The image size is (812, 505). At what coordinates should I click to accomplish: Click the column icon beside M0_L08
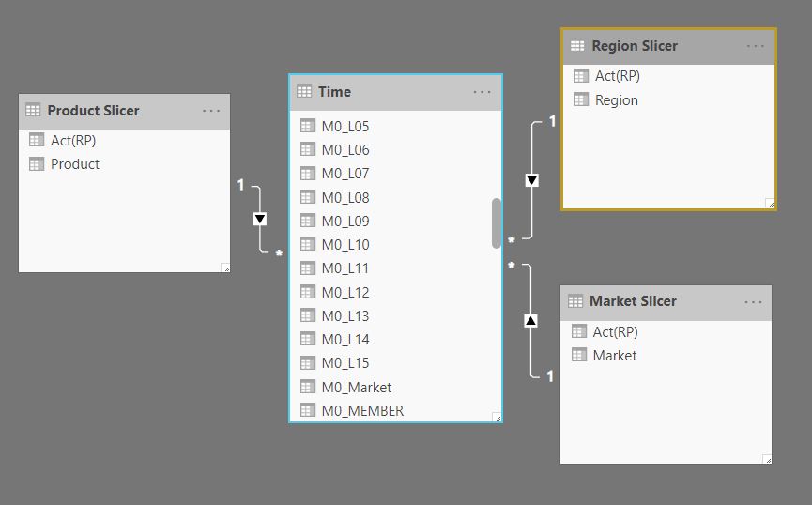click(x=308, y=197)
